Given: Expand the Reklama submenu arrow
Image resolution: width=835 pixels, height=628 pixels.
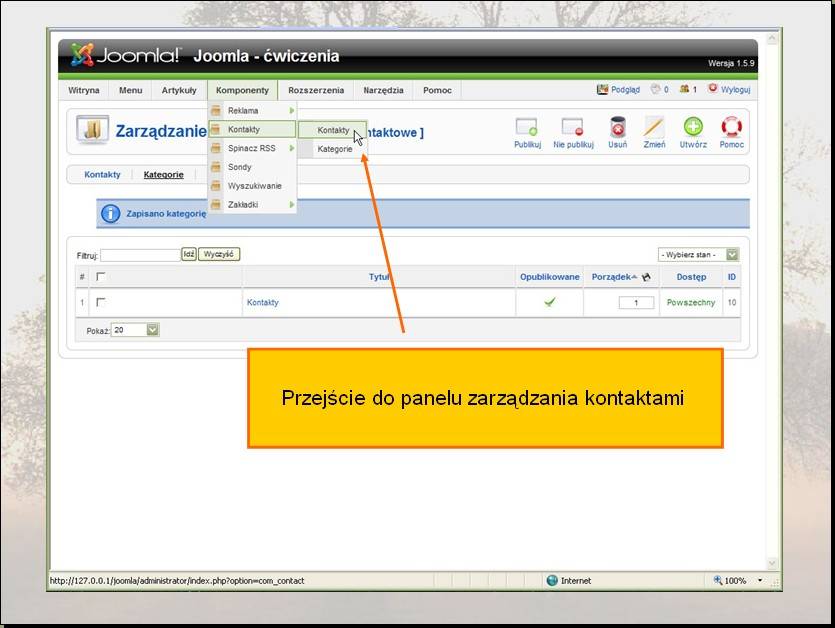Looking at the screenshot, I should (292, 111).
